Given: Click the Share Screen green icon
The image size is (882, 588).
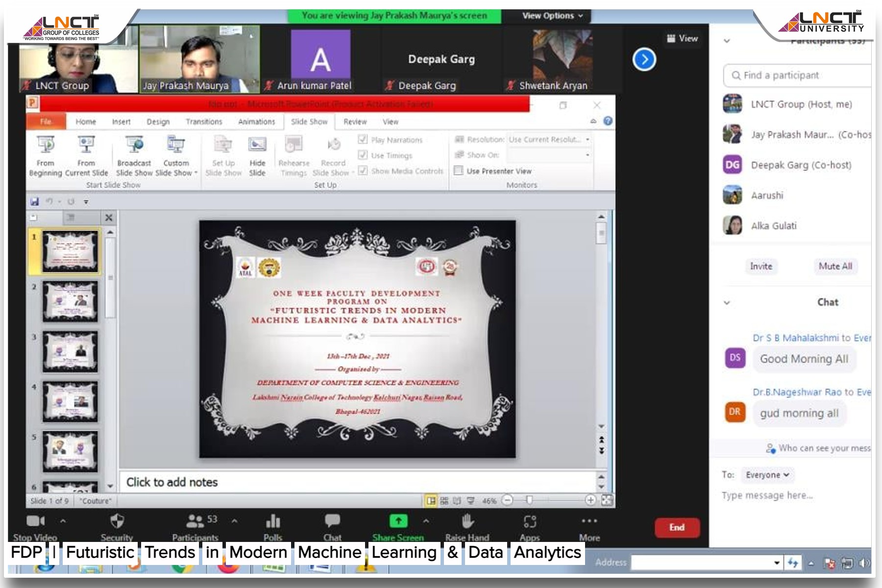Looking at the screenshot, I should pyautogui.click(x=398, y=521).
